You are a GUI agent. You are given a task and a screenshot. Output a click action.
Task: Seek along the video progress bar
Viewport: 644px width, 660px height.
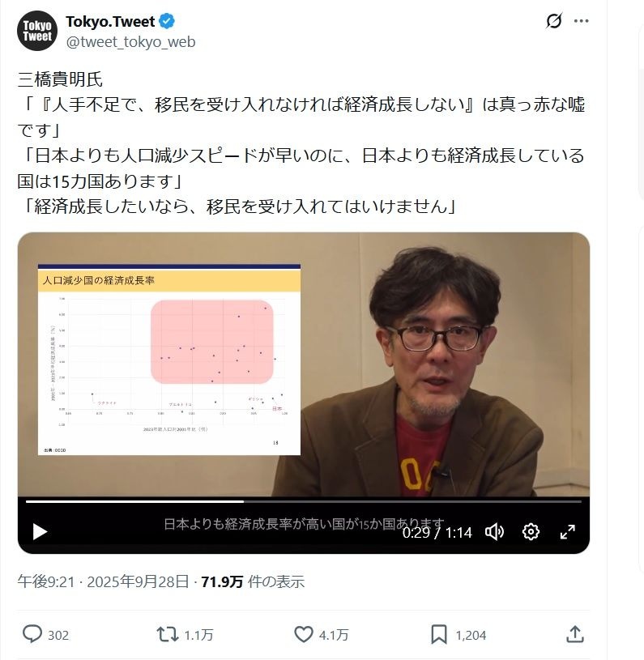coord(304,501)
